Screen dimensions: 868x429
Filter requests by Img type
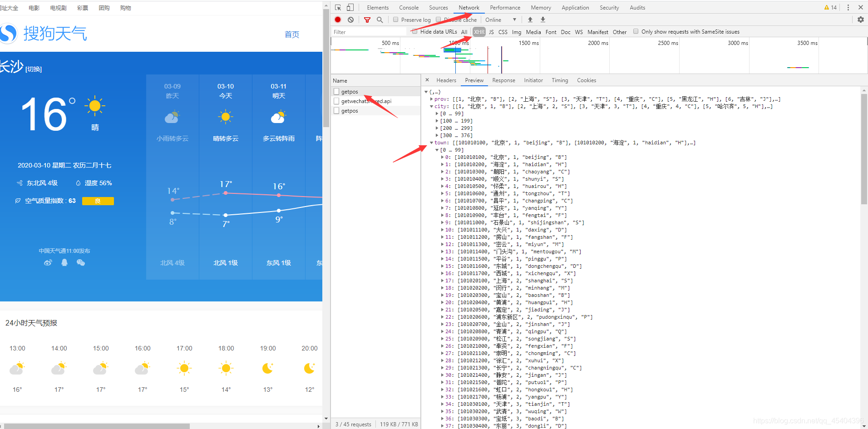[516, 32]
